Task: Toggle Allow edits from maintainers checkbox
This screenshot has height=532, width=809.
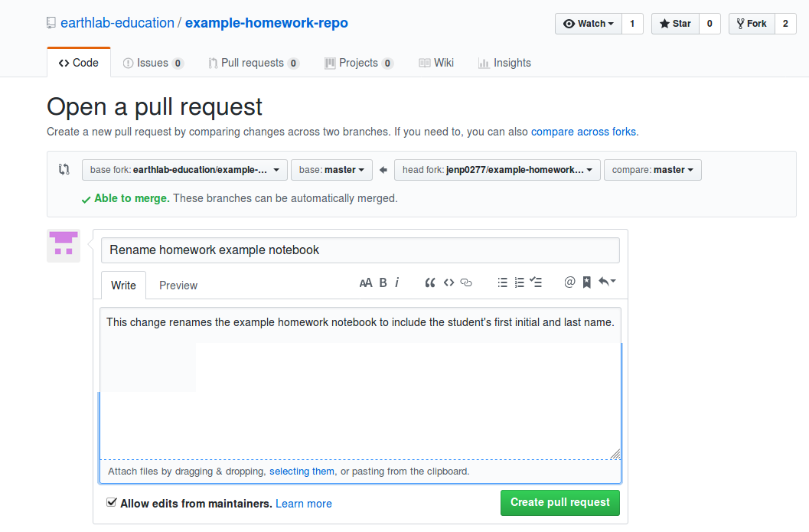Action: (x=112, y=503)
